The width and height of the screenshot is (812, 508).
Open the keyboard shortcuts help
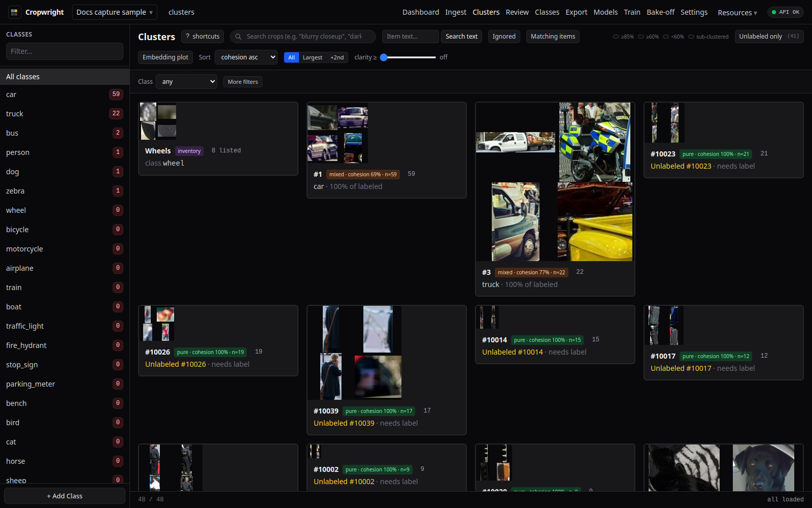202,37
